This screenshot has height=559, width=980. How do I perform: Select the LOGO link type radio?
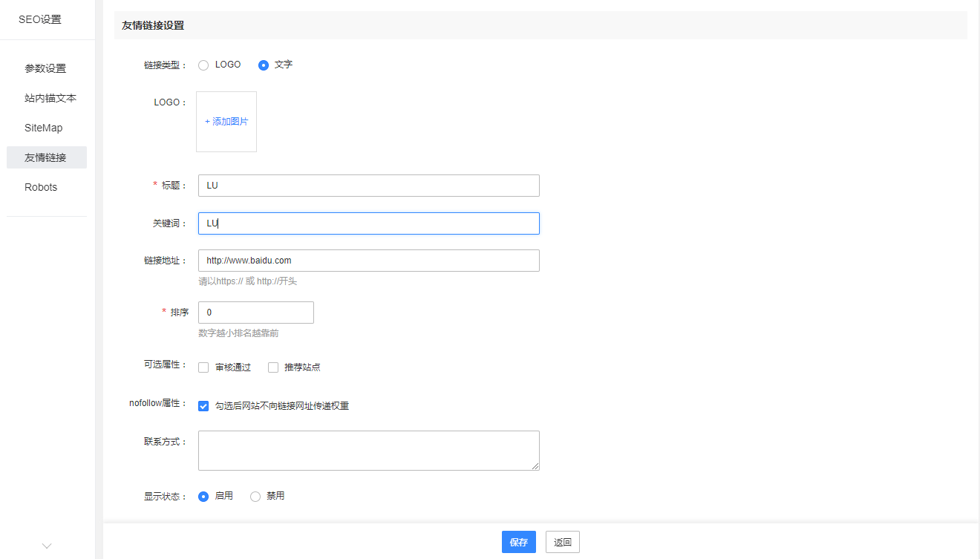(x=203, y=65)
